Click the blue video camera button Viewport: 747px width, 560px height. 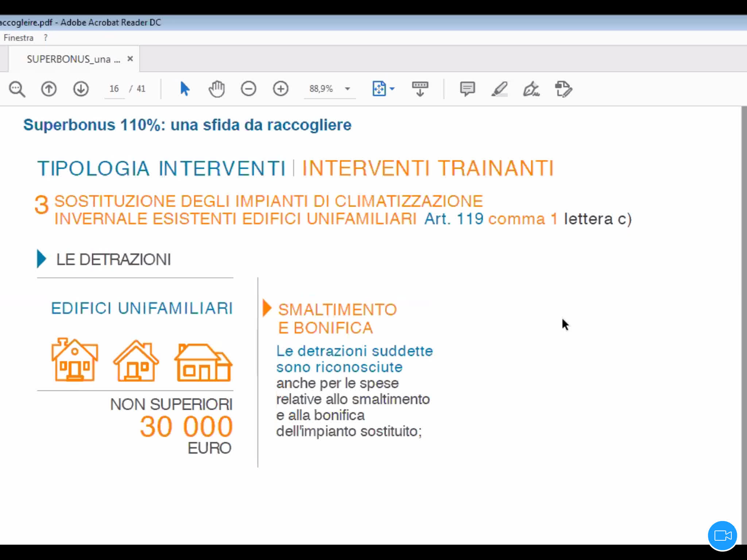722,536
